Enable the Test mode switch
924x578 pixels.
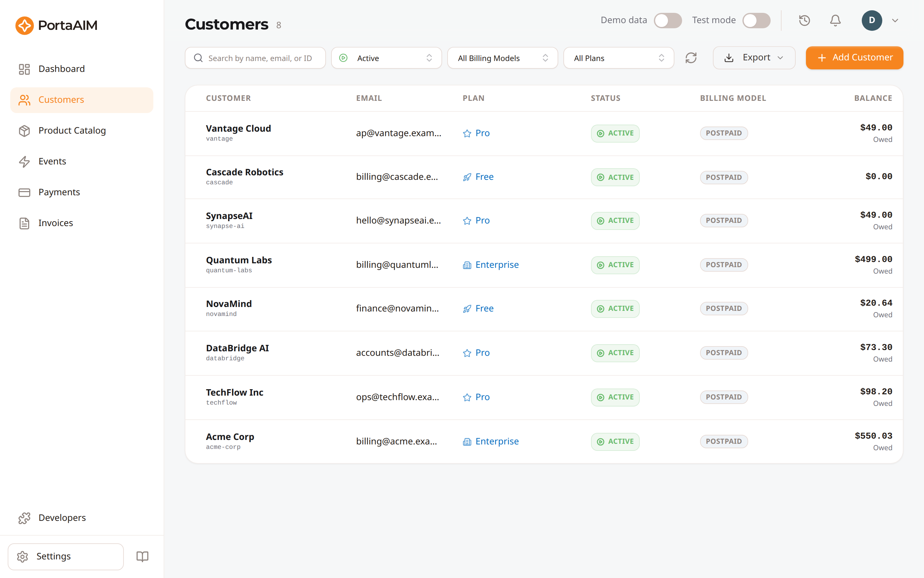[756, 20]
